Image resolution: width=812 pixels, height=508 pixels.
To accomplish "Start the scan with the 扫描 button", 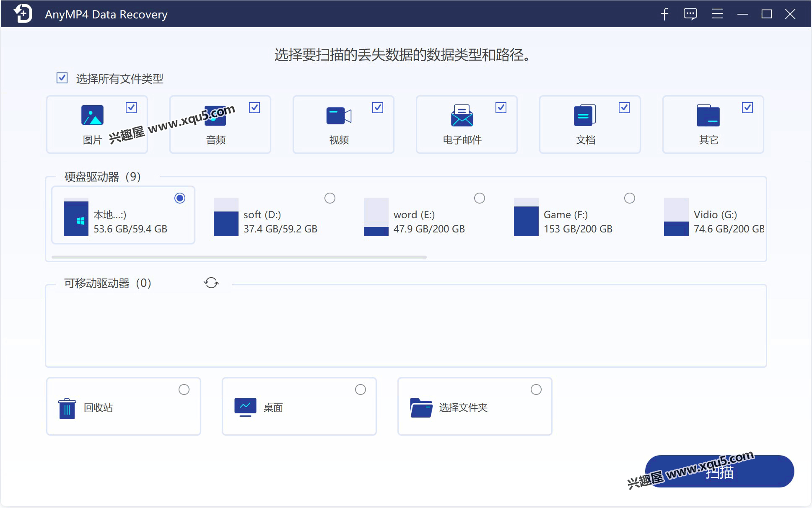I will click(719, 472).
